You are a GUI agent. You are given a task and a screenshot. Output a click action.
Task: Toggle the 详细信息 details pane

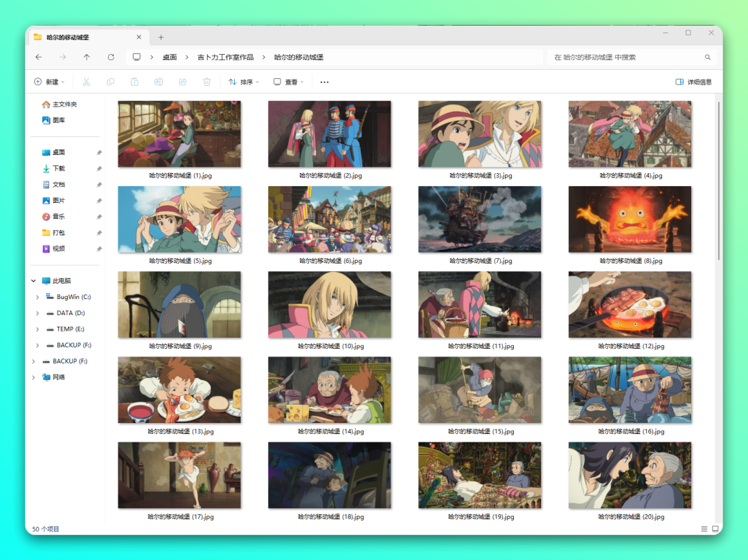click(693, 82)
